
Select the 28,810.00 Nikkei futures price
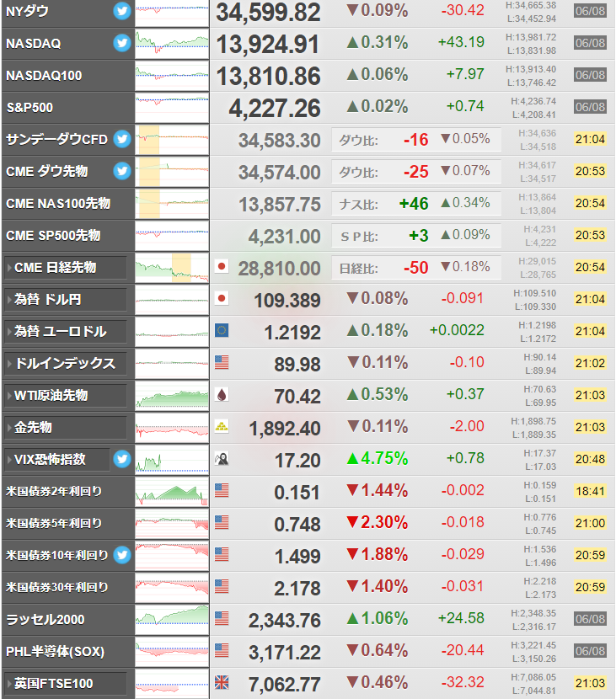pos(279,269)
